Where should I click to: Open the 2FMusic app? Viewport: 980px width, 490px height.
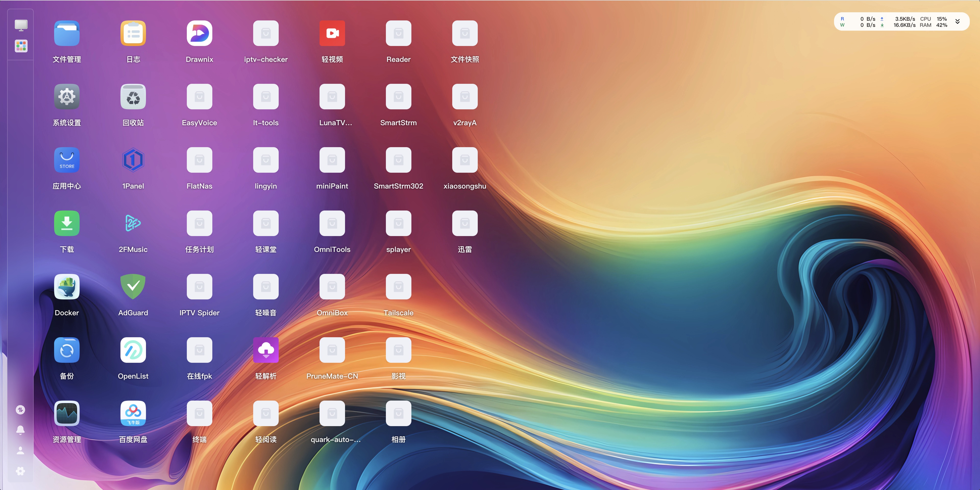[133, 224]
